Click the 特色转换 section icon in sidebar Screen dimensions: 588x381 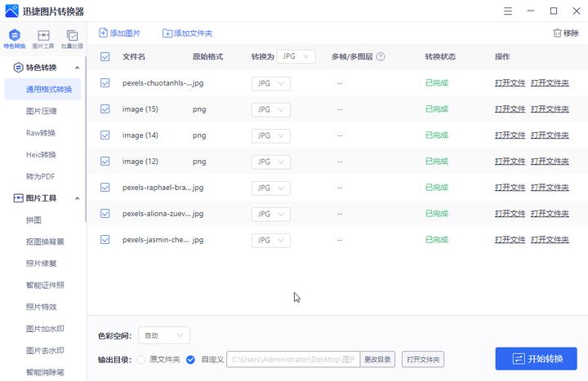[18, 68]
